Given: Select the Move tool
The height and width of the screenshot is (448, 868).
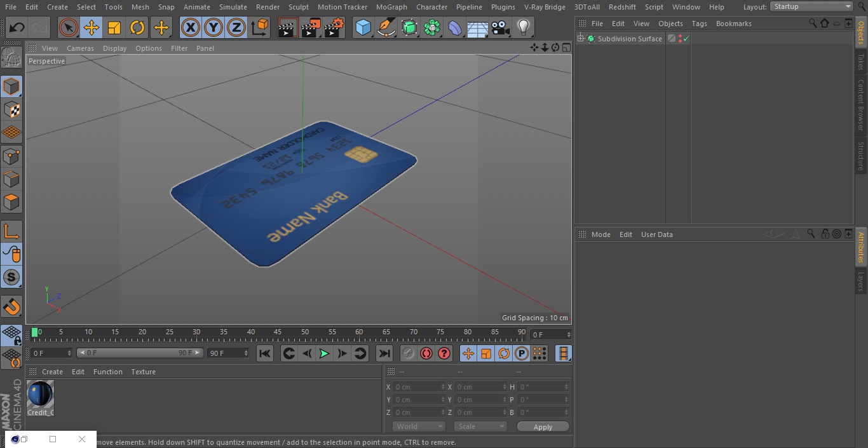Looking at the screenshot, I should coord(92,27).
